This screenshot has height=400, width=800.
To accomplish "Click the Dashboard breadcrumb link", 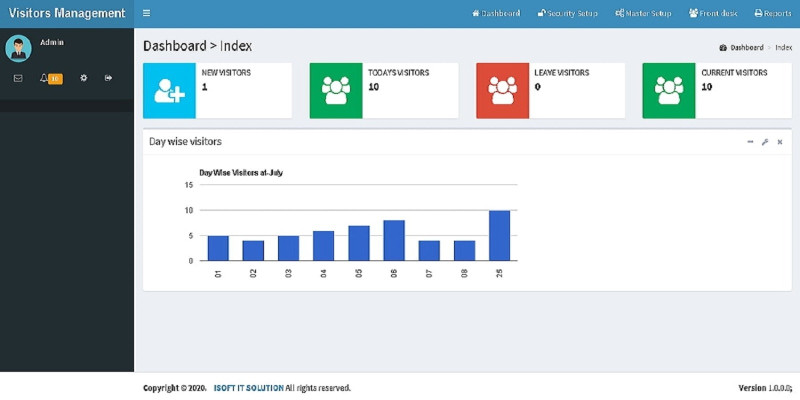I will click(x=746, y=48).
